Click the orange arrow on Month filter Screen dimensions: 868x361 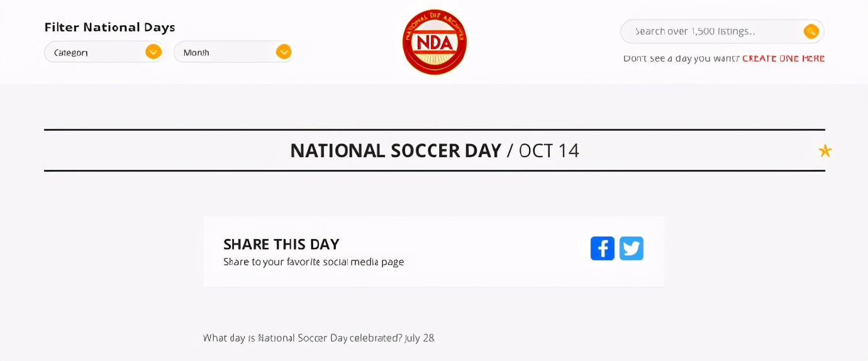click(284, 52)
